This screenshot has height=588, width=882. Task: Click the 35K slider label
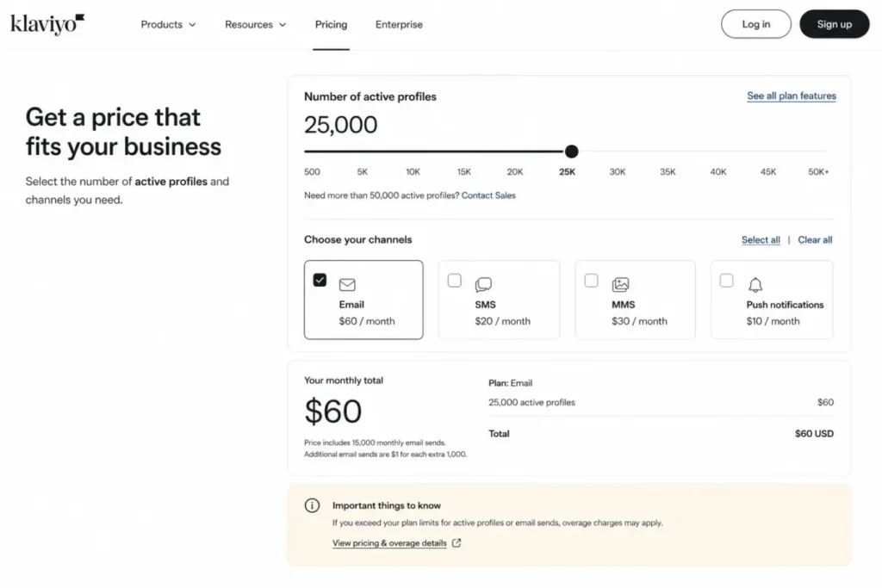[x=668, y=171]
